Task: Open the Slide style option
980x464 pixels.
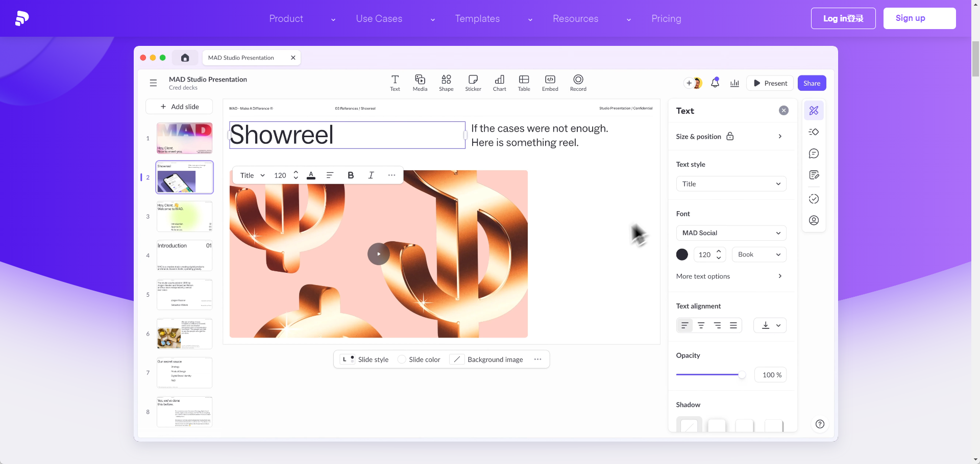Action: click(364, 359)
